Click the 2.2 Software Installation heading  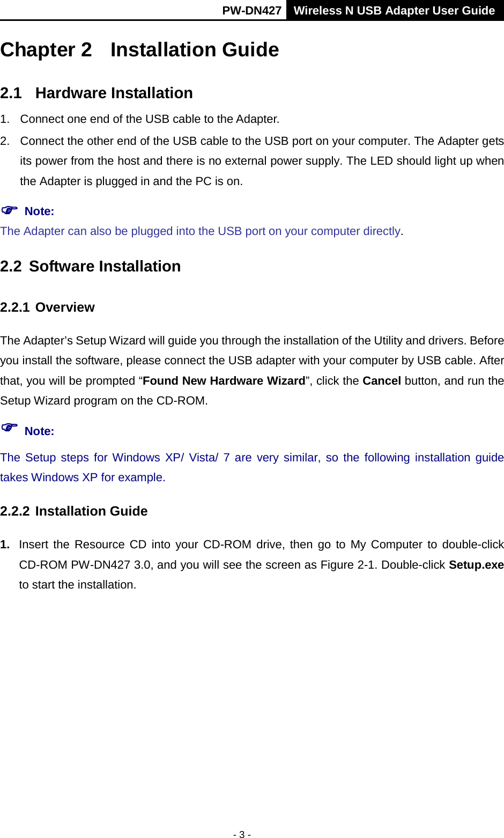(x=91, y=267)
